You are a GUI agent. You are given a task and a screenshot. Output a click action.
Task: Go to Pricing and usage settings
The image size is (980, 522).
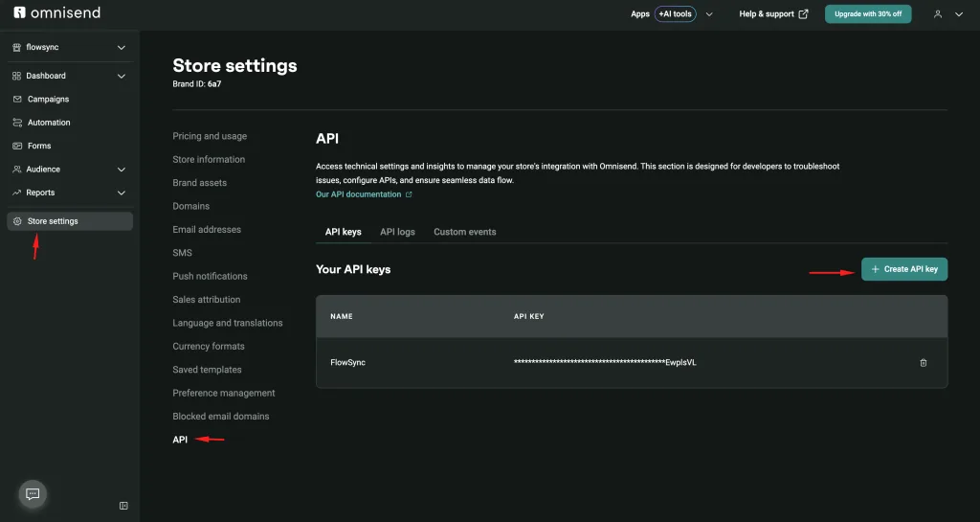[210, 136]
